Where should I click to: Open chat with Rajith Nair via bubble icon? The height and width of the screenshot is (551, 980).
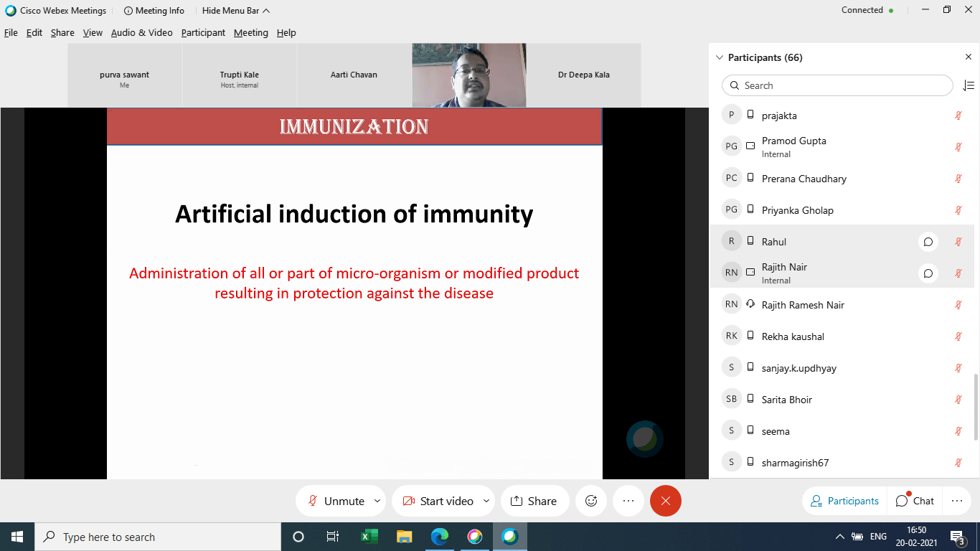(928, 273)
